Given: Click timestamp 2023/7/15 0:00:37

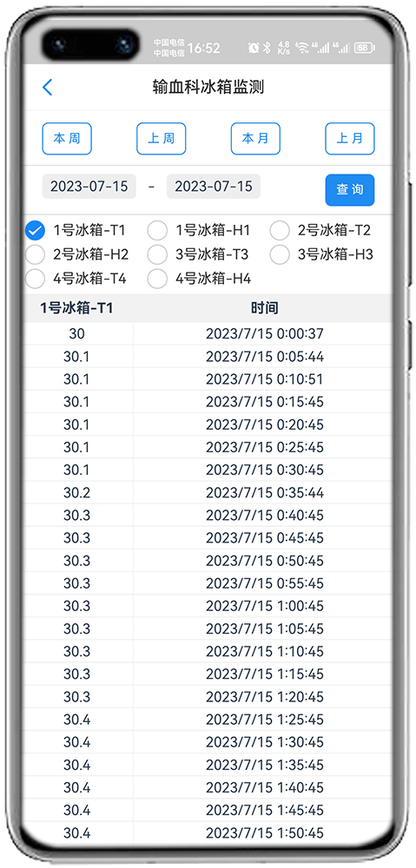Looking at the screenshot, I should click(x=265, y=334).
